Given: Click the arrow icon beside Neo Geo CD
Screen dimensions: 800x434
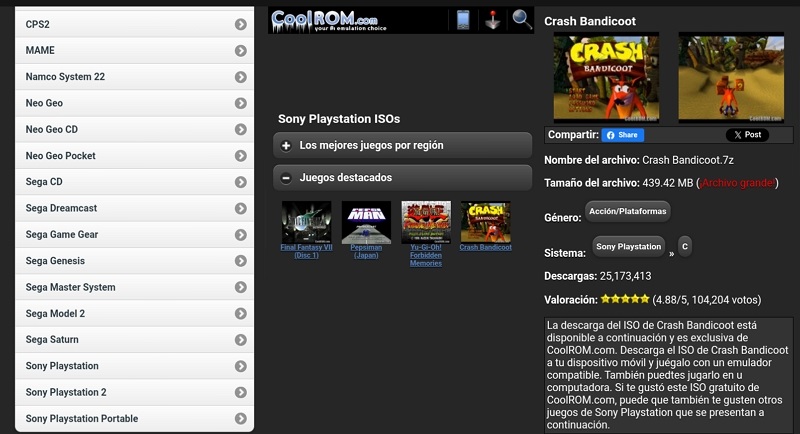Looking at the screenshot, I should [241, 130].
